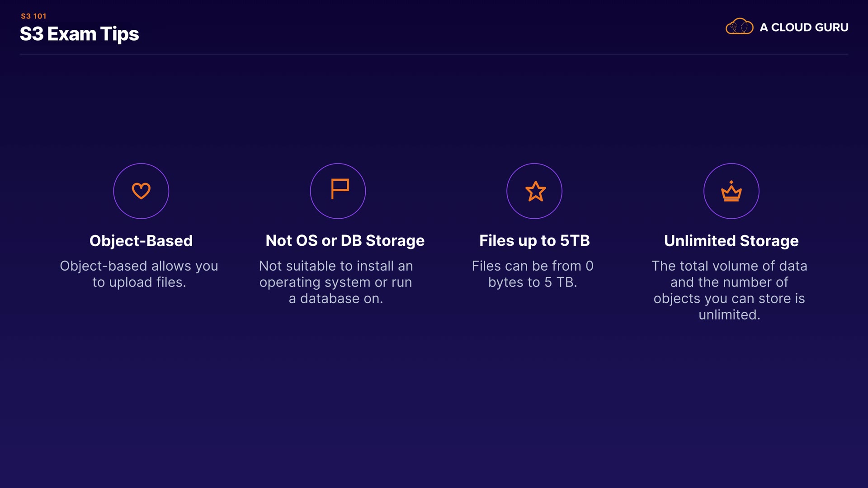This screenshot has height=488, width=868.
Task: Click the line "Files can be from 0"
Action: pos(533,266)
